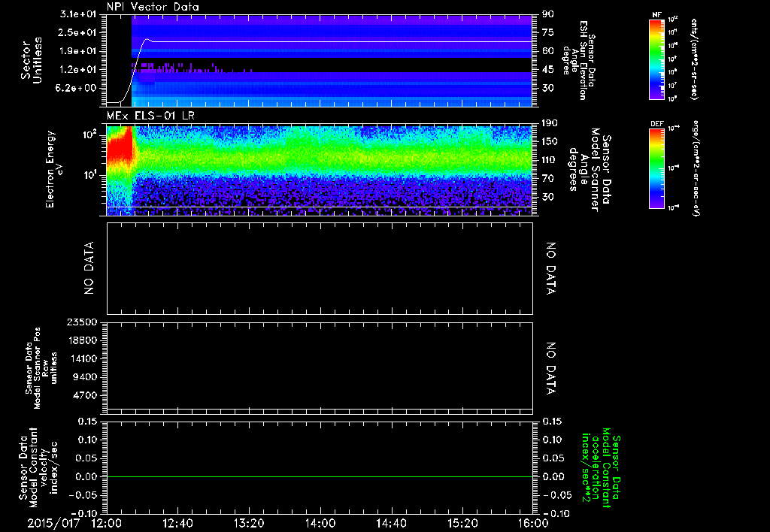Image resolution: width=770 pixels, height=532 pixels.
Task: Click the "90" sun elevation tick
Action: click(x=548, y=14)
